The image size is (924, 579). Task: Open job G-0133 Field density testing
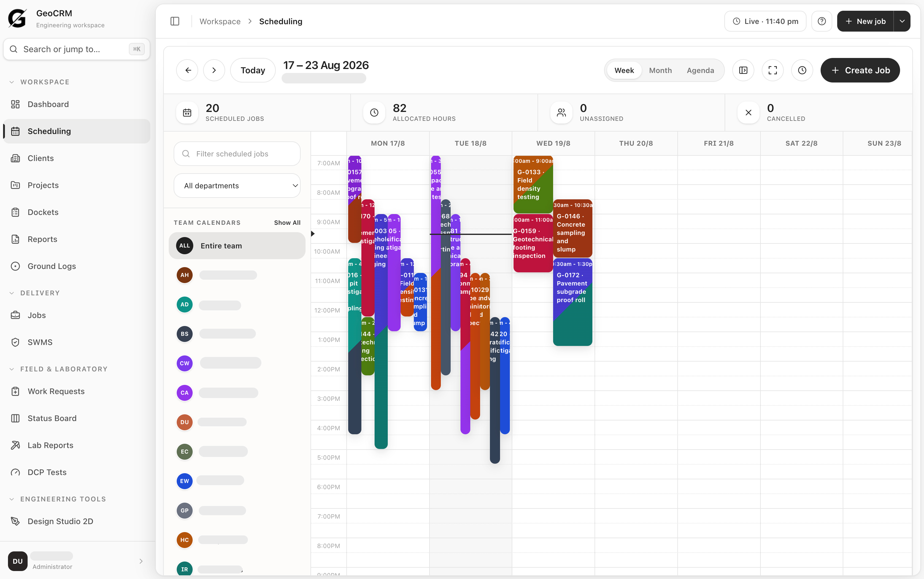(x=533, y=185)
